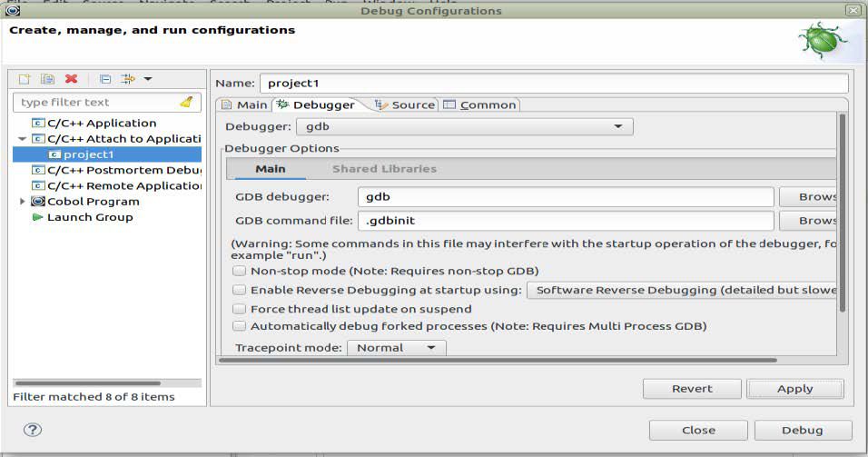
Task: Select the C/C++ Application tree item
Action: [x=102, y=123]
